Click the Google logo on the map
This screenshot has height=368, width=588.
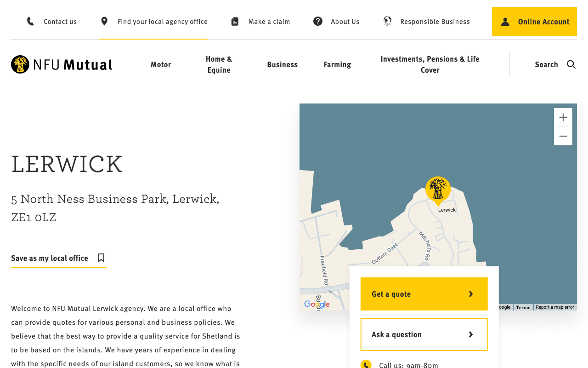pos(317,305)
